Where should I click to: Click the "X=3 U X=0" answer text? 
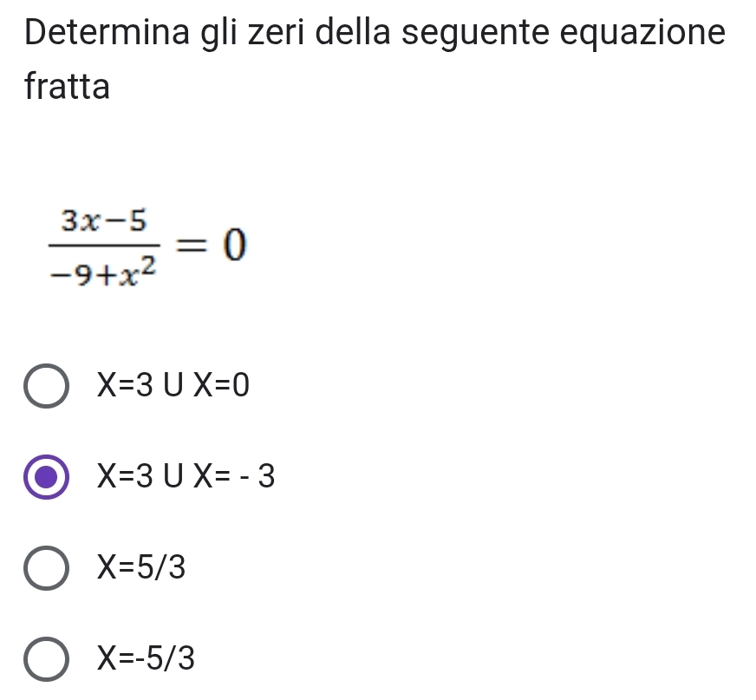(173, 383)
